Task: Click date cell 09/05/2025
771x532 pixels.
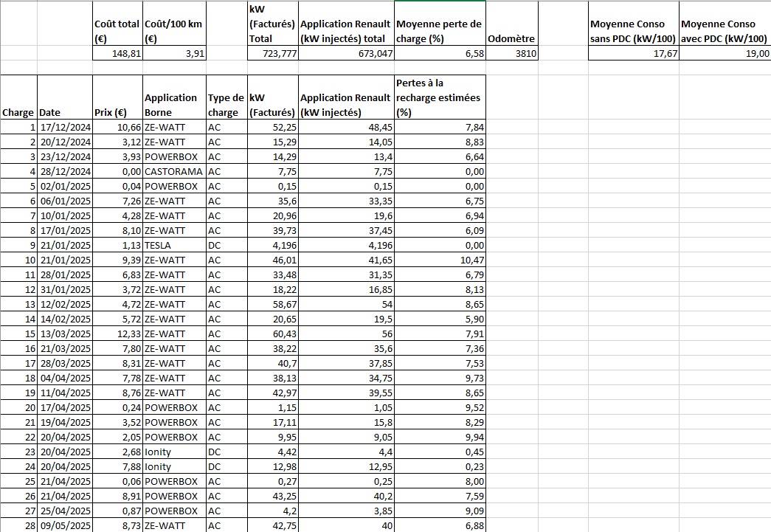Action: (x=65, y=525)
